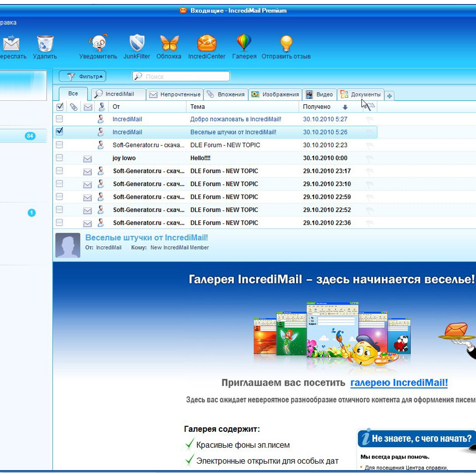The image size is (476, 476).
Task: Open the Галерея balloon icon
Action: tap(244, 43)
